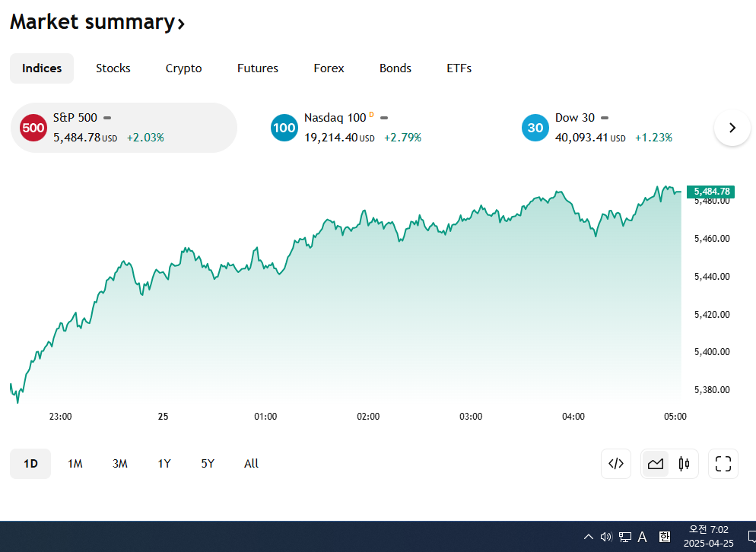Switch to the Stocks tab
The width and height of the screenshot is (756, 552).
pyautogui.click(x=113, y=68)
